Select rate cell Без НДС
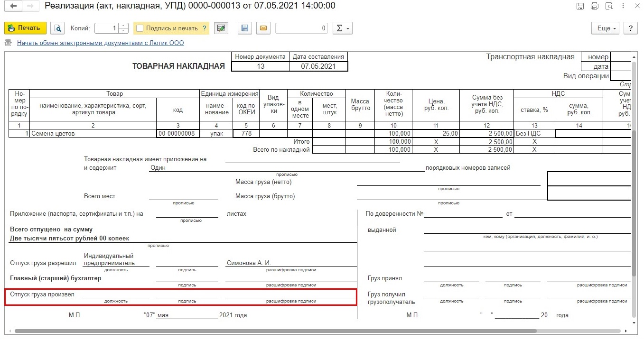Image resolution: width=644 pixels, height=340 pixels. pos(534,134)
